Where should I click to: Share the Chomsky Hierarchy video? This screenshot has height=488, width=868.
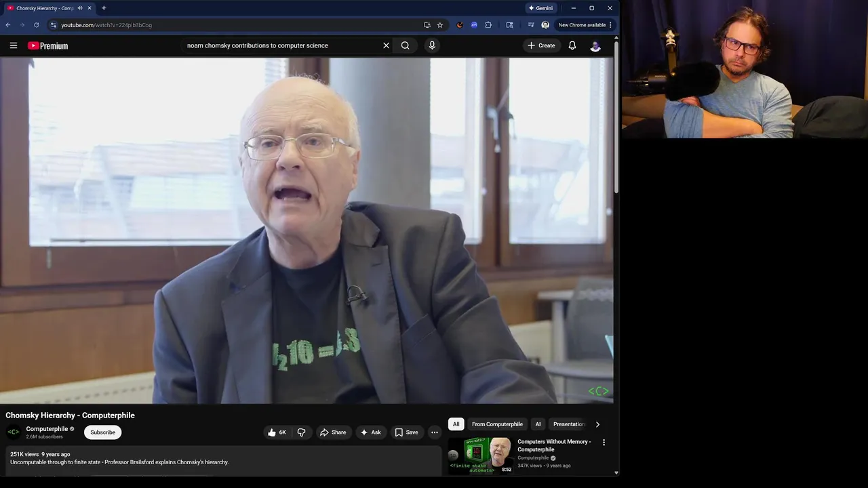pyautogui.click(x=333, y=432)
